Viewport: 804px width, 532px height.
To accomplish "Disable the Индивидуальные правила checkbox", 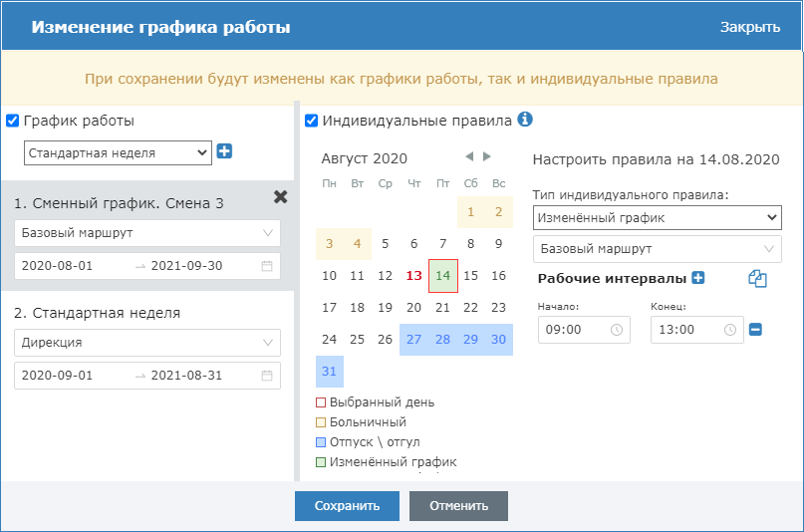I will click(312, 121).
